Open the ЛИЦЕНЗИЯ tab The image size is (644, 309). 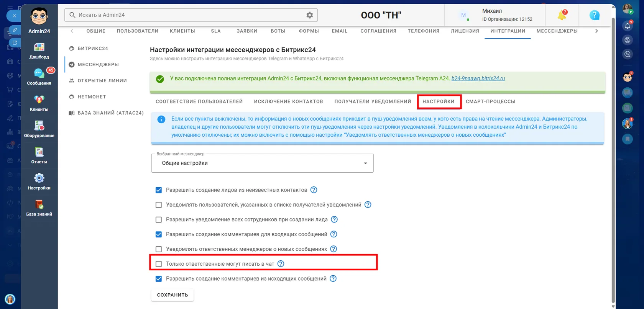tap(465, 31)
